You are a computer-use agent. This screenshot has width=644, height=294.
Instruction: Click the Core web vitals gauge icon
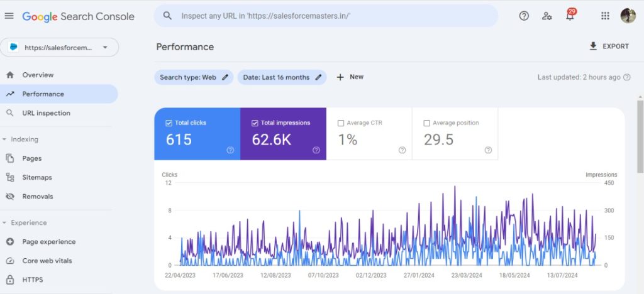10,261
